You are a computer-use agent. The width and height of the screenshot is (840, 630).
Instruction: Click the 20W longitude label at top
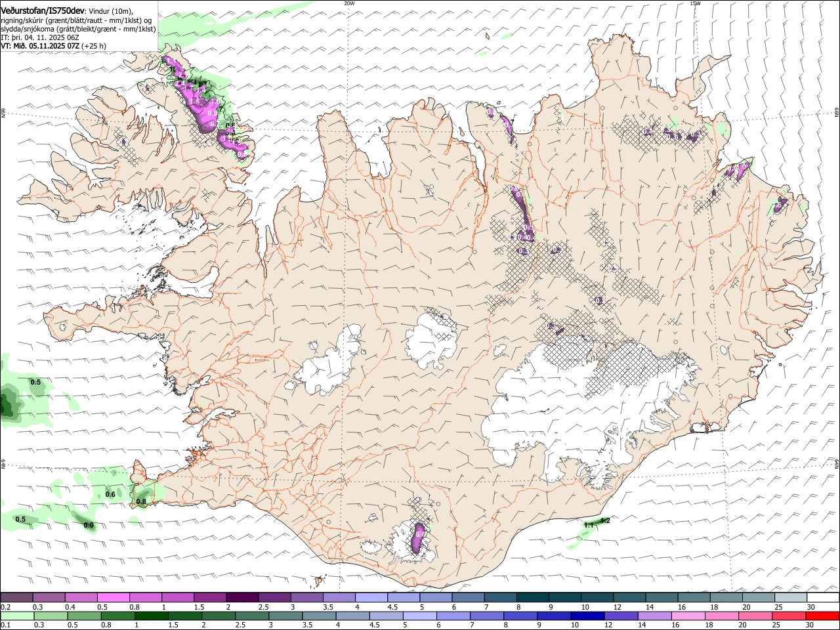tap(349, 3)
